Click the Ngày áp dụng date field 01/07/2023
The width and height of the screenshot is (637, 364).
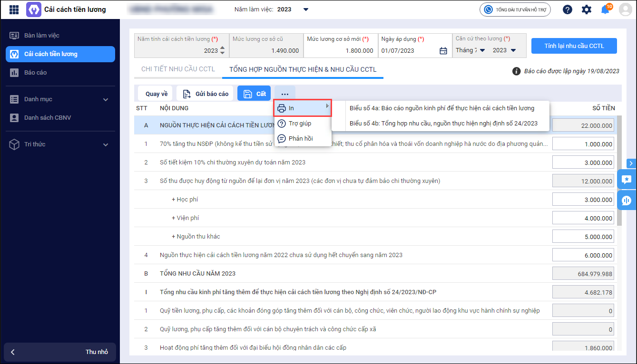pyautogui.click(x=415, y=46)
